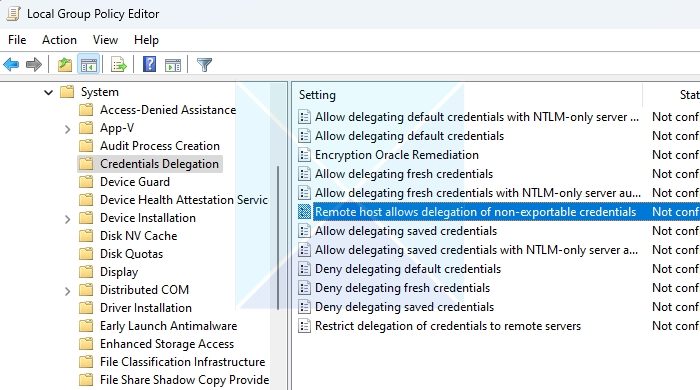Select File Classification Infrastructure folder
This screenshot has height=390, width=700.
[x=182, y=362]
